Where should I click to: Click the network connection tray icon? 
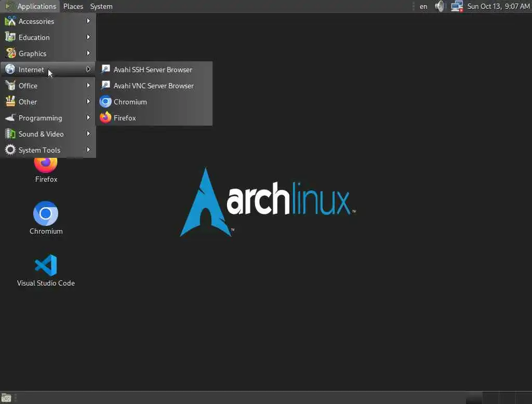[457, 6]
